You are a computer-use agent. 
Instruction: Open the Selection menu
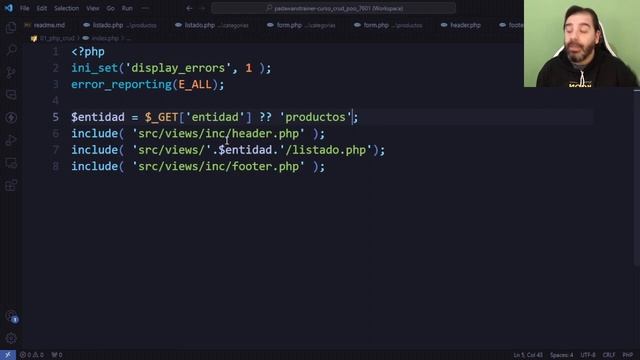[67, 8]
